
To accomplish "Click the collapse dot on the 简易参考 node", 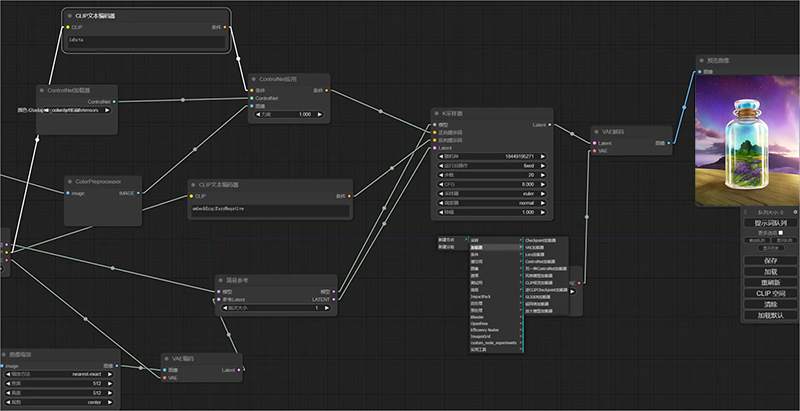I will pos(220,280).
